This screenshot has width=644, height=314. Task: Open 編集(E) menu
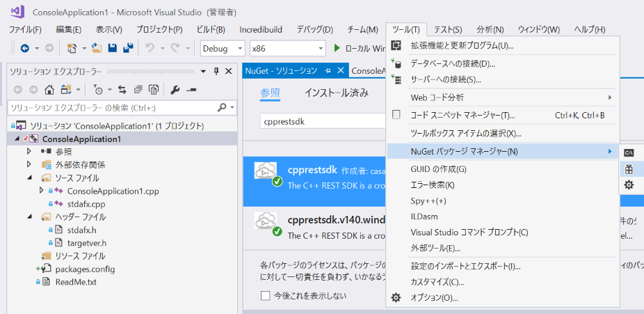pyautogui.click(x=69, y=30)
